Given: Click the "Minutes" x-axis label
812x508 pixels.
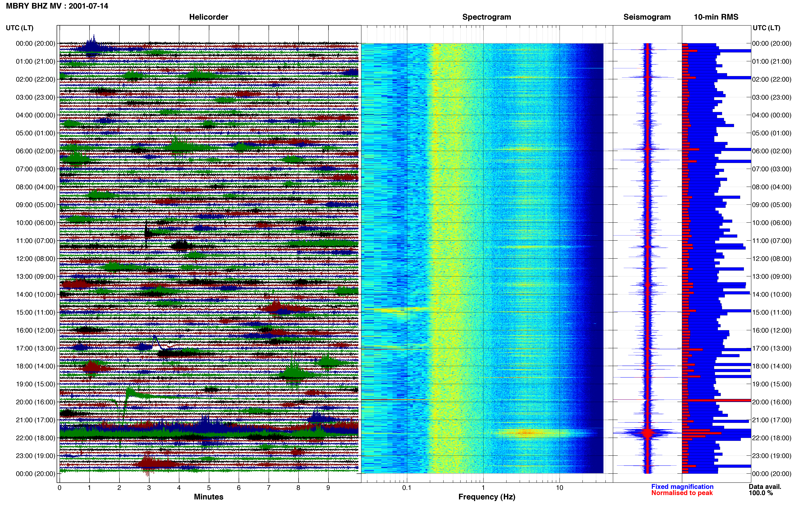Looking at the screenshot, I should click(209, 497).
